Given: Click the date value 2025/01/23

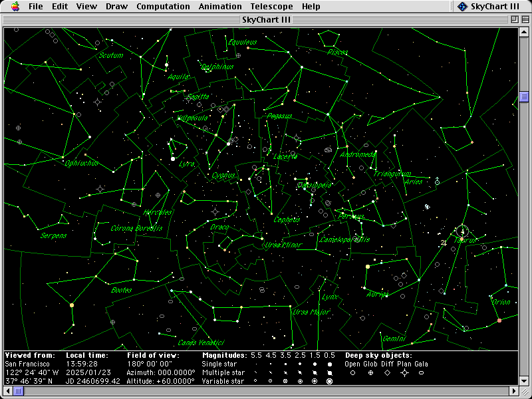Looking at the screenshot, I should (88, 372).
